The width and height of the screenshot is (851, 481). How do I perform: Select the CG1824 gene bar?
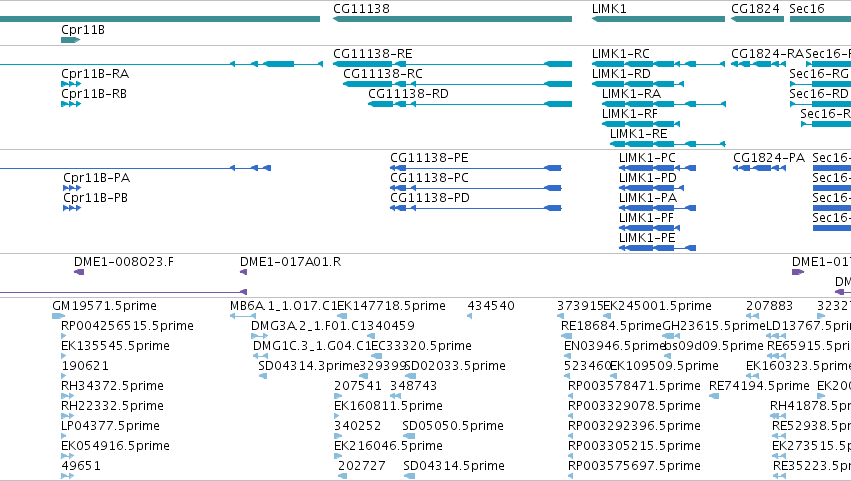point(757,19)
